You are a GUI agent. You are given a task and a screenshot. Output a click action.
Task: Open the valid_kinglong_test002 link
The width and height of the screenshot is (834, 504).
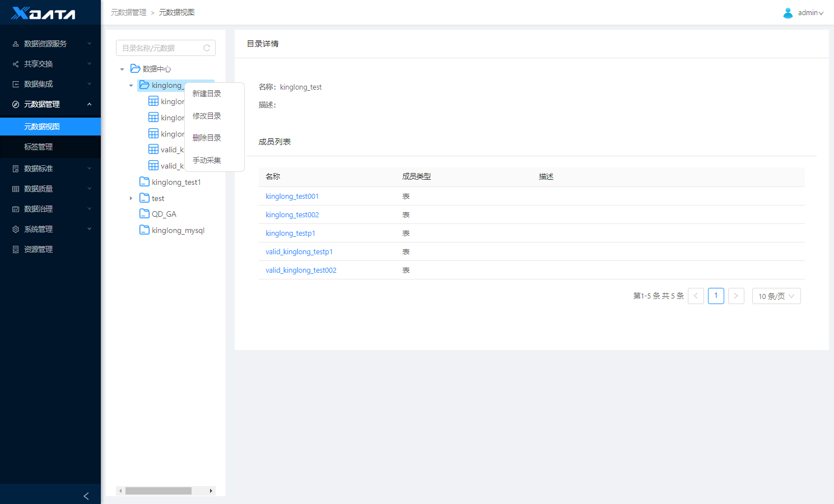[301, 270]
